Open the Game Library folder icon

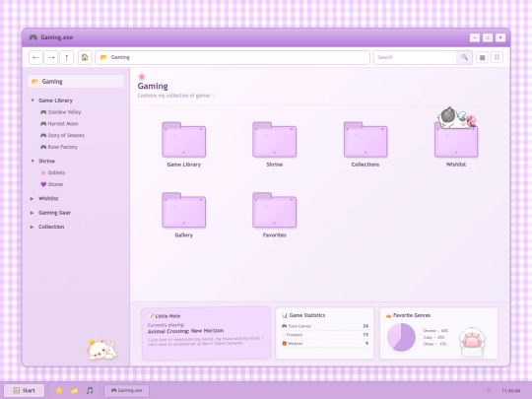point(184,140)
